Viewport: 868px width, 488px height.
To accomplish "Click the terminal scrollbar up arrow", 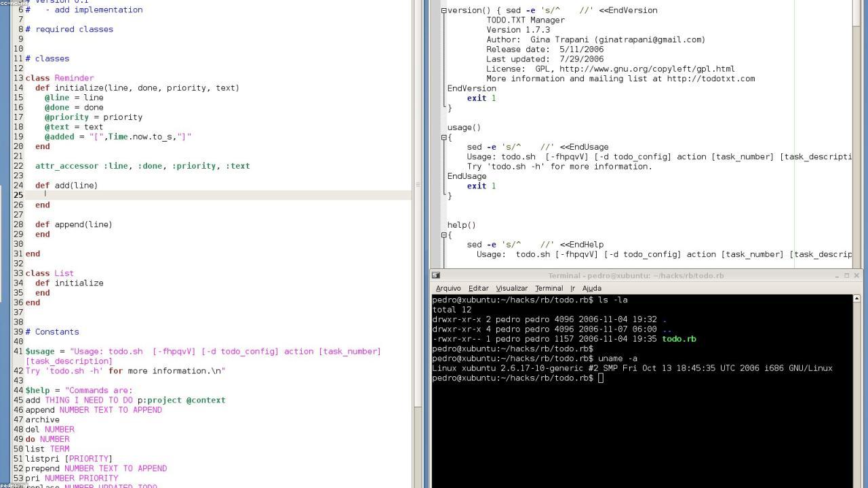I will (x=856, y=299).
